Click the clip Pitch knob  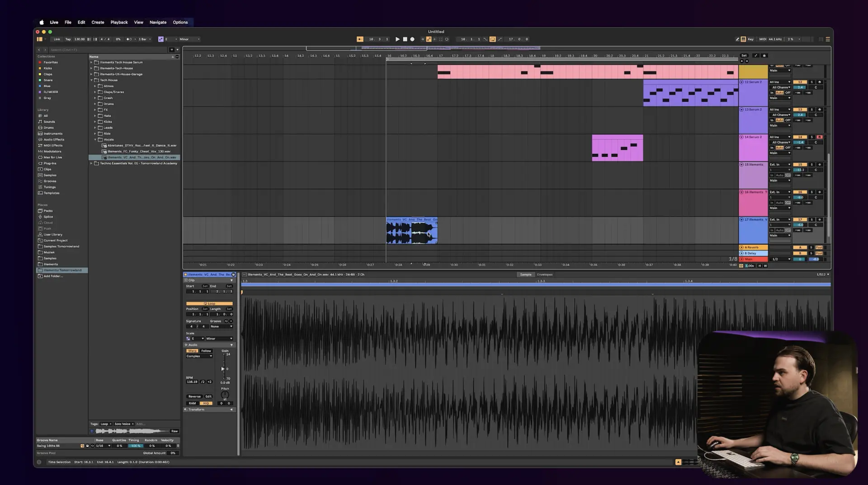[225, 395]
